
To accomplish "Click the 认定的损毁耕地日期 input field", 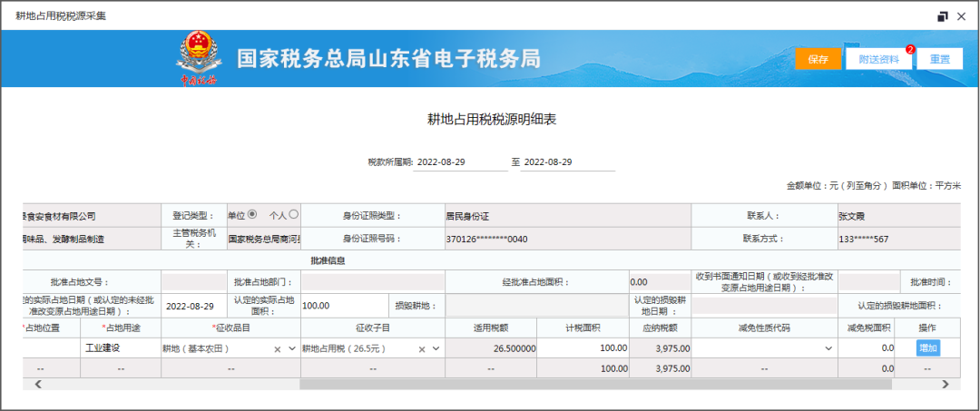I will 764,306.
